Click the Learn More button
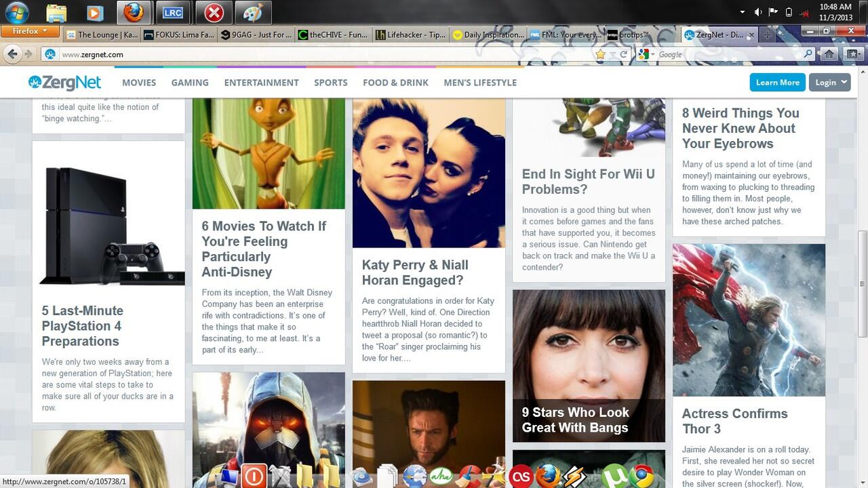 tap(778, 82)
